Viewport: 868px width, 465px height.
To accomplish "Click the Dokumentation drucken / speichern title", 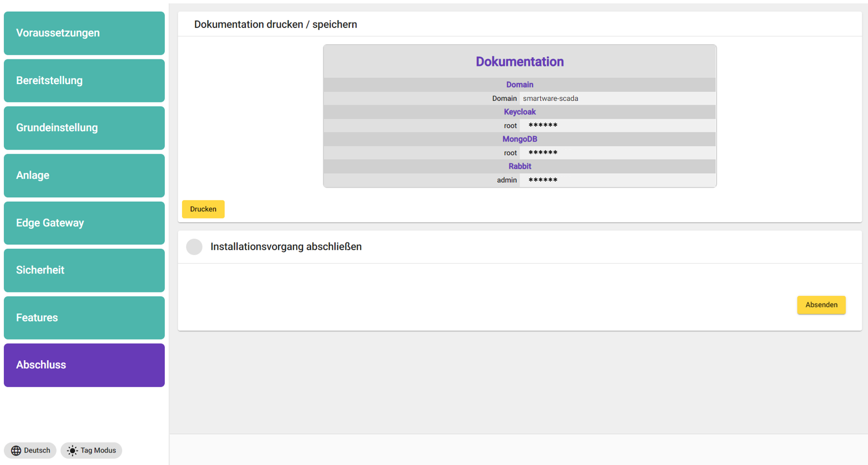I will [275, 25].
